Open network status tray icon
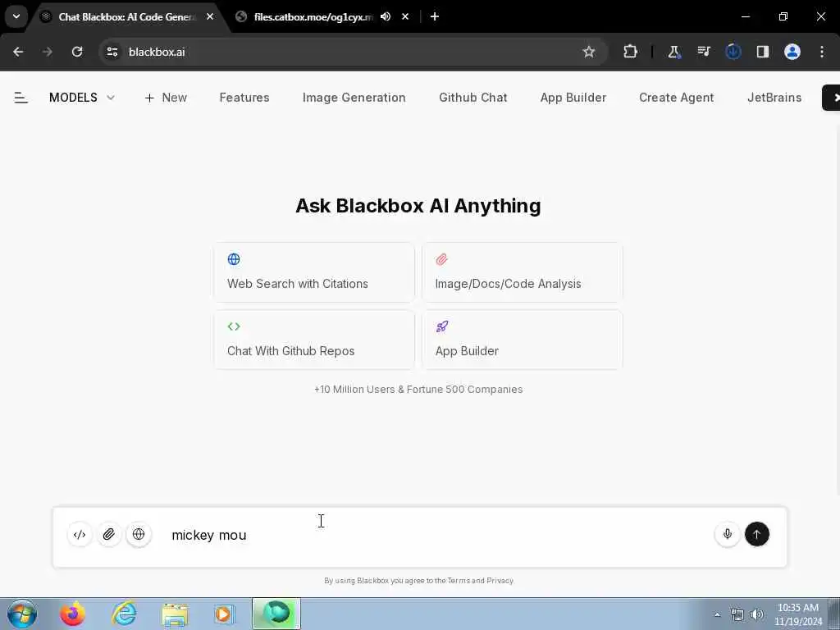The height and width of the screenshot is (630, 840). pos(737,614)
